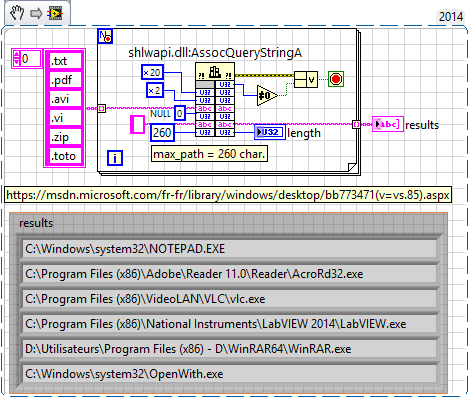The width and height of the screenshot is (469, 398).
Task: Select the WinRAR.exe result row
Action: (x=230, y=349)
